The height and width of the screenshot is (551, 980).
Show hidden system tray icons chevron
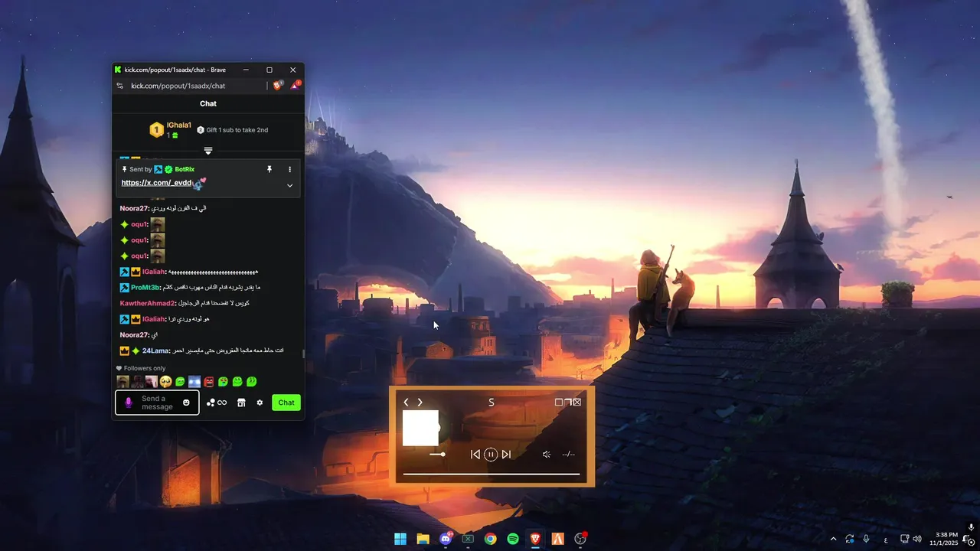tap(833, 539)
